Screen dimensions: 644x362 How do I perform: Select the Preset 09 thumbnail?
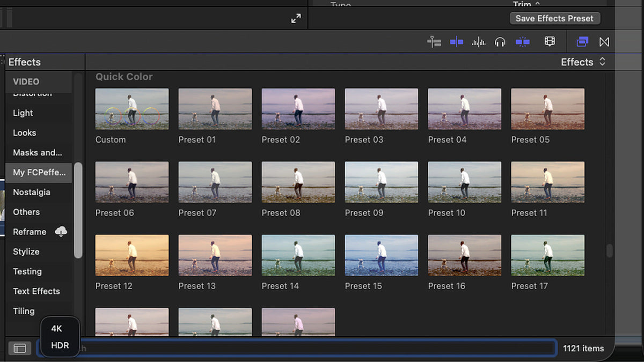(x=382, y=182)
